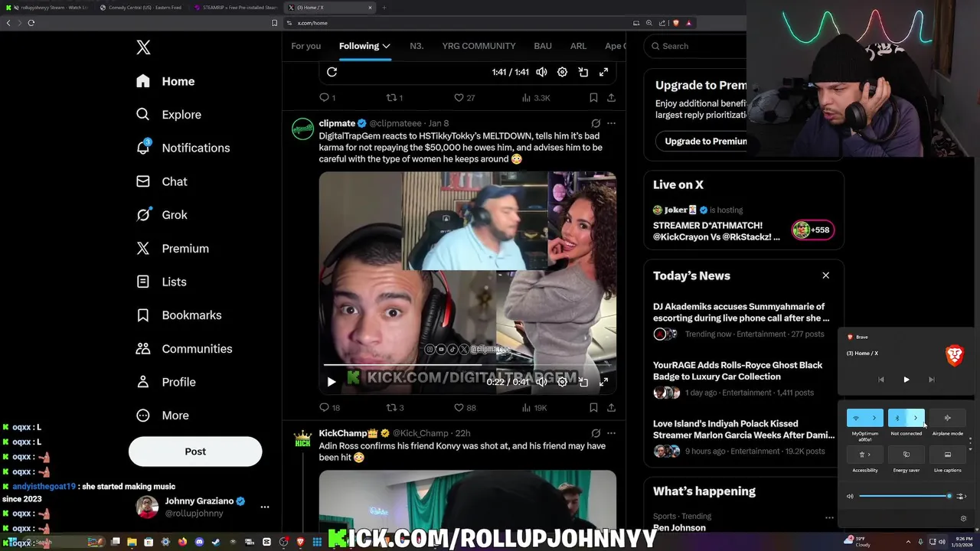
Task: Adjust the system volume slider
Action: [x=905, y=496]
